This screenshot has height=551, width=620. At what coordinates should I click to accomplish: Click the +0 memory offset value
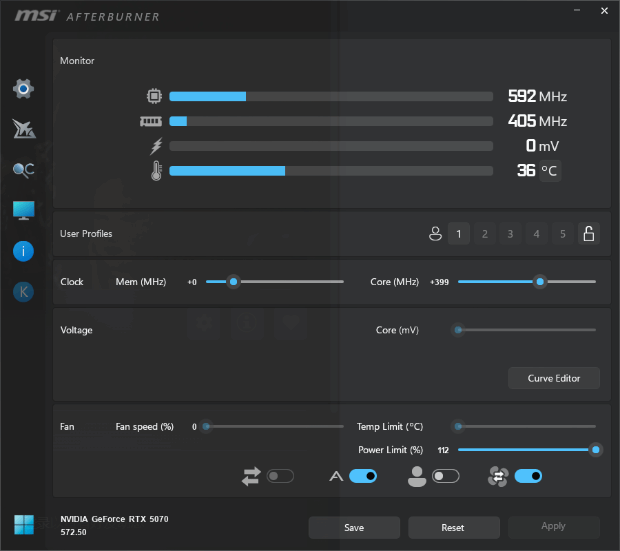[192, 282]
